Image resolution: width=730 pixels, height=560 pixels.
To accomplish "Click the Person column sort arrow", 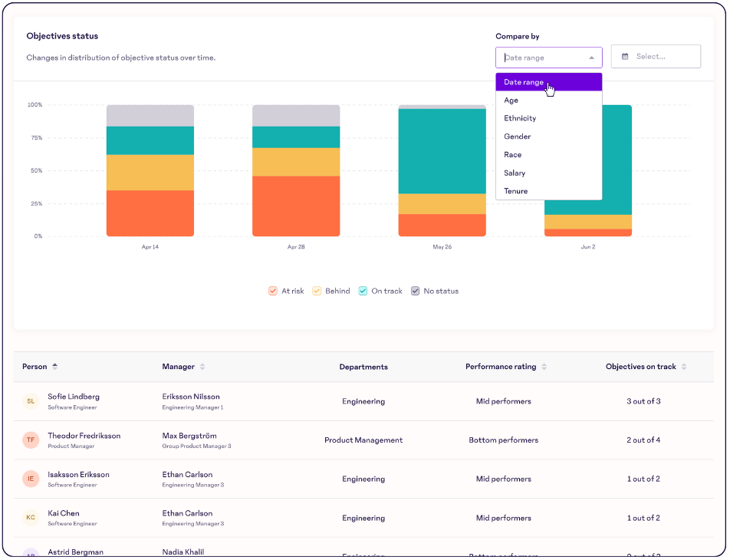I will point(54,367).
